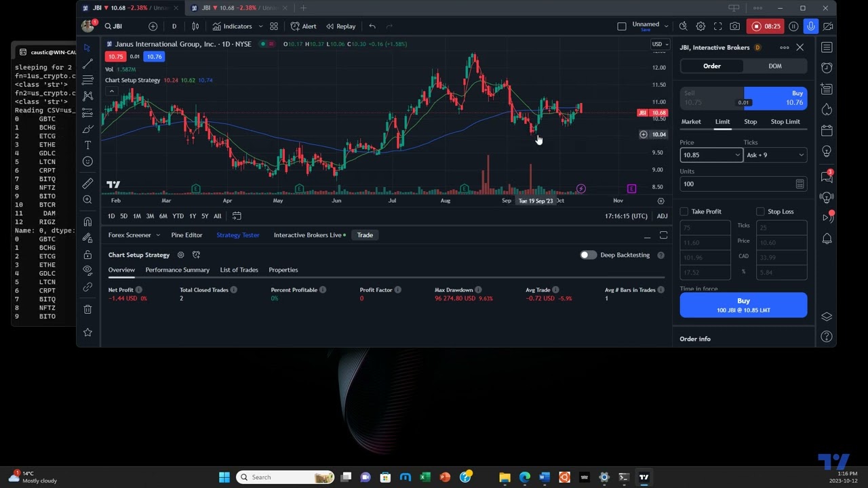This screenshot has height=488, width=868.
Task: Open the quick search magnifier in the top bar
Action: click(683, 26)
